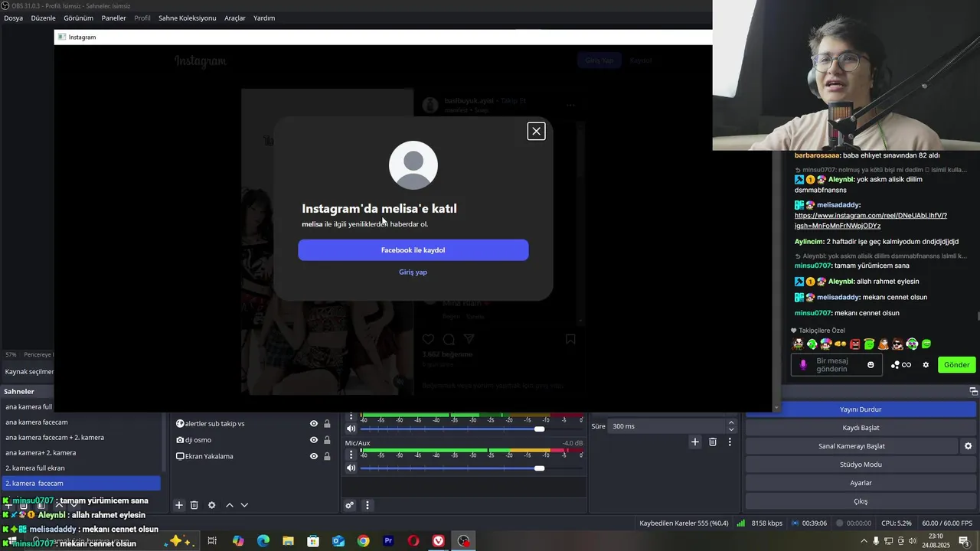980x551 pixels.
Task: Open the Instagram reel link in chat
Action: pyautogui.click(x=871, y=220)
